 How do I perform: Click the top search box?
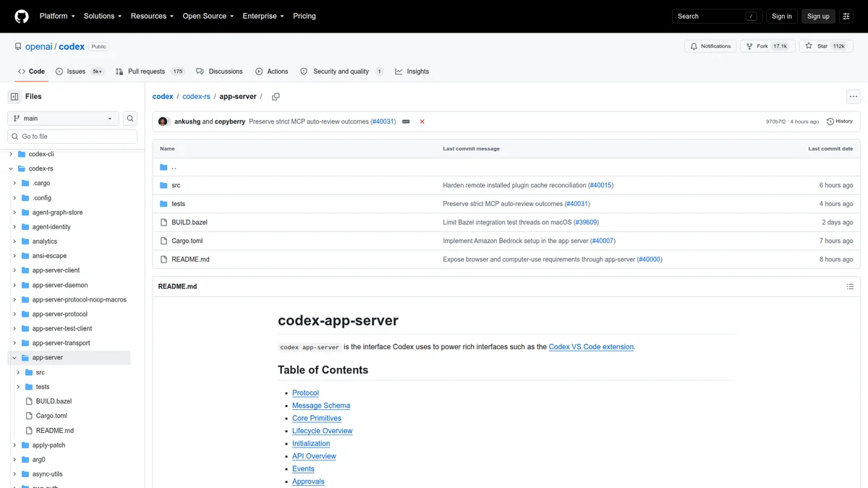716,16
